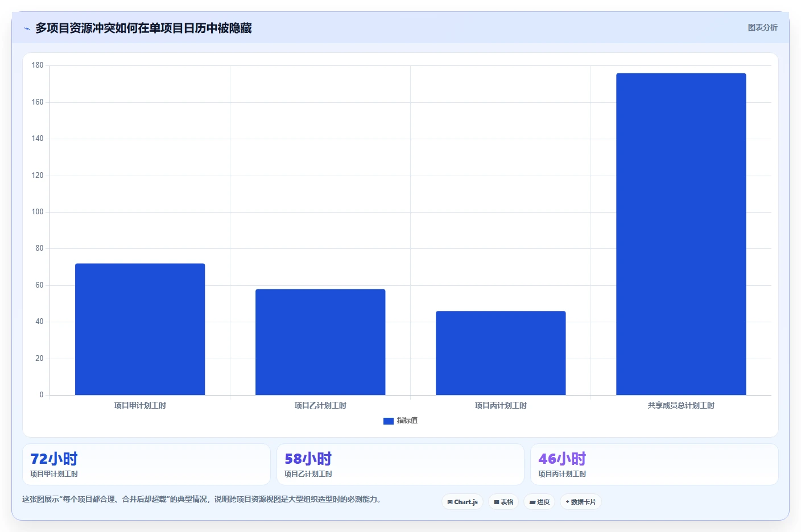
Task: Select the 项目乙计划工时 bar in chart
Action: point(320,342)
